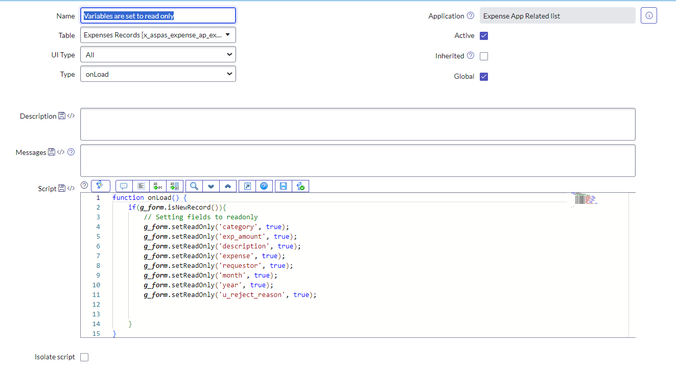Click code line setting 'u_reject_reason' read only

(x=230, y=295)
